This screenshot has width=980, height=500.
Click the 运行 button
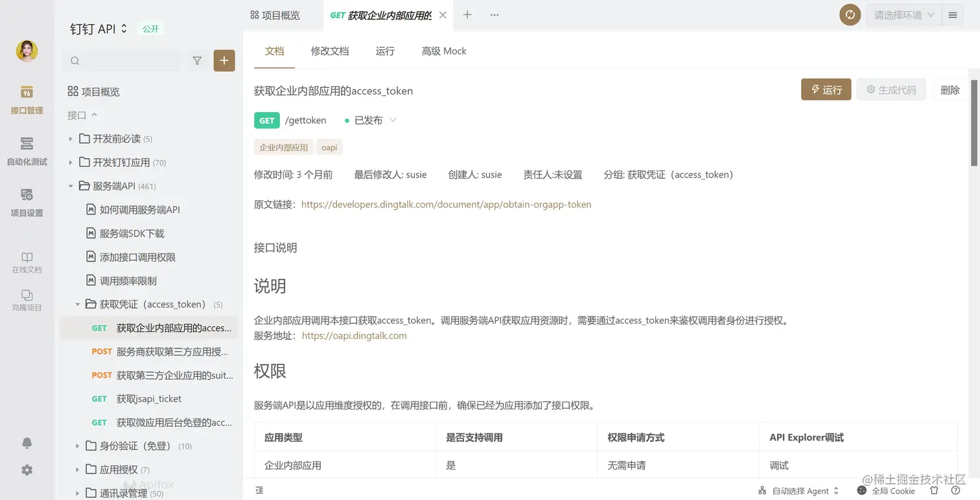point(826,89)
